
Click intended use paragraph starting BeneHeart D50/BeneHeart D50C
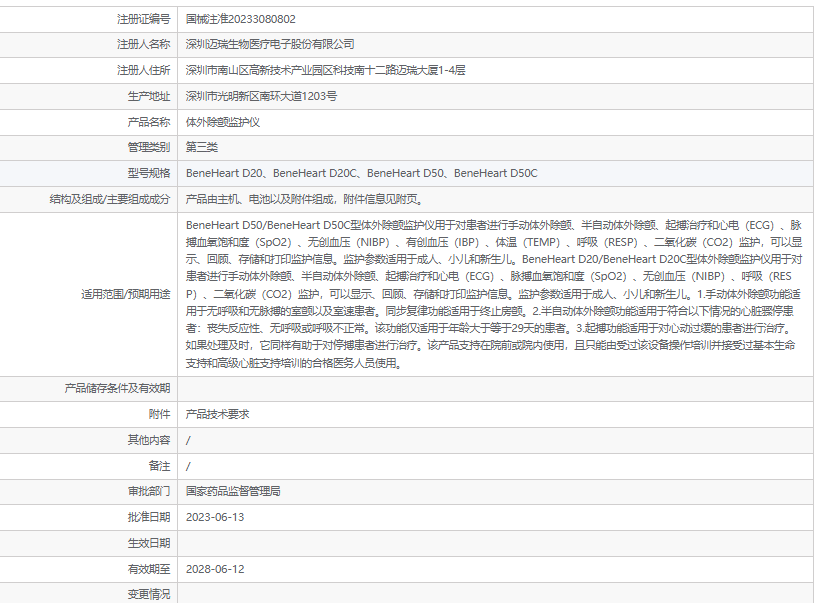point(494,294)
